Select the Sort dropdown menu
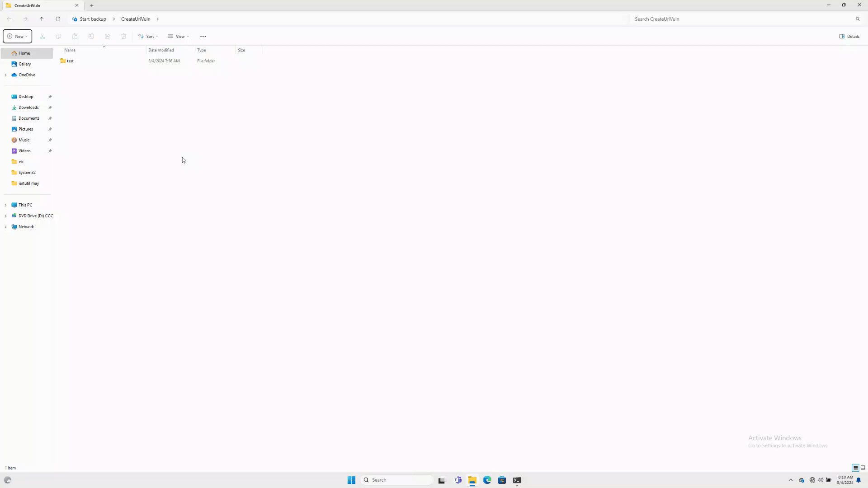The image size is (868, 488). pos(148,36)
